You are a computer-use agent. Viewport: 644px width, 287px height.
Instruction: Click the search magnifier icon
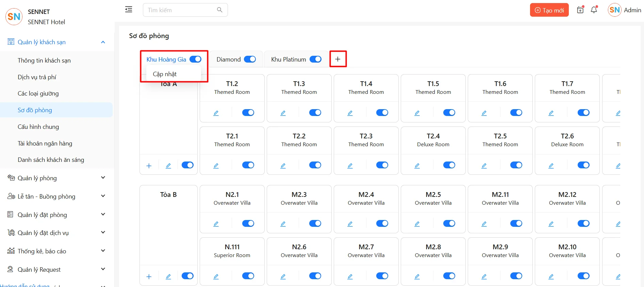click(220, 10)
